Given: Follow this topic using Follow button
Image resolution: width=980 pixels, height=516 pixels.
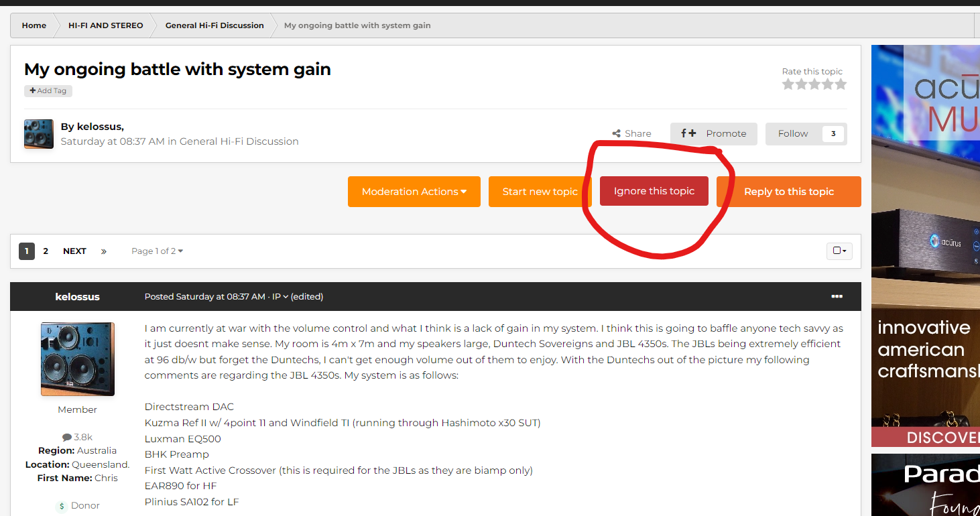Looking at the screenshot, I should [794, 134].
